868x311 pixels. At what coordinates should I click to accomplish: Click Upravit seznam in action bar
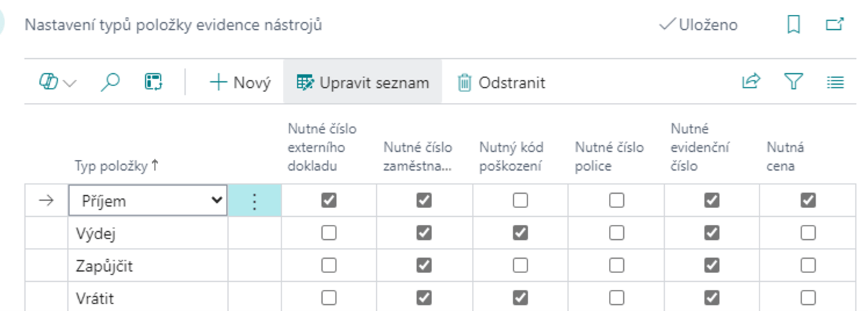click(x=363, y=83)
